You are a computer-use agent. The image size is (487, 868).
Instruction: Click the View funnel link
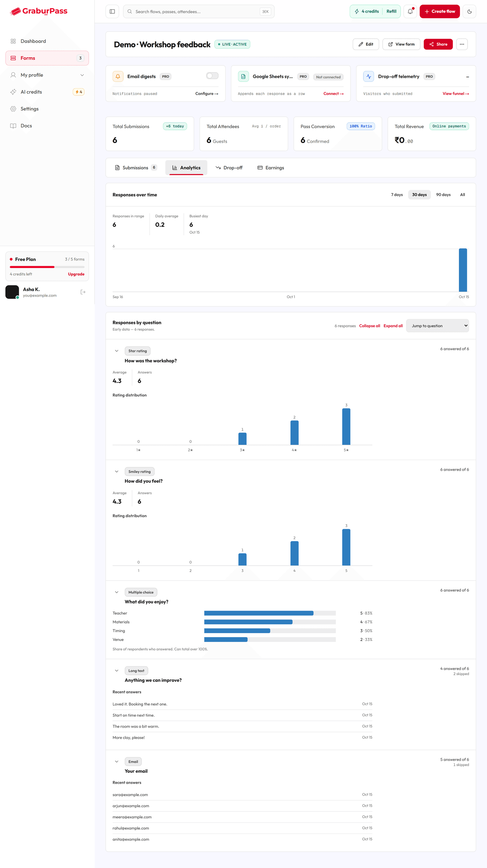456,94
